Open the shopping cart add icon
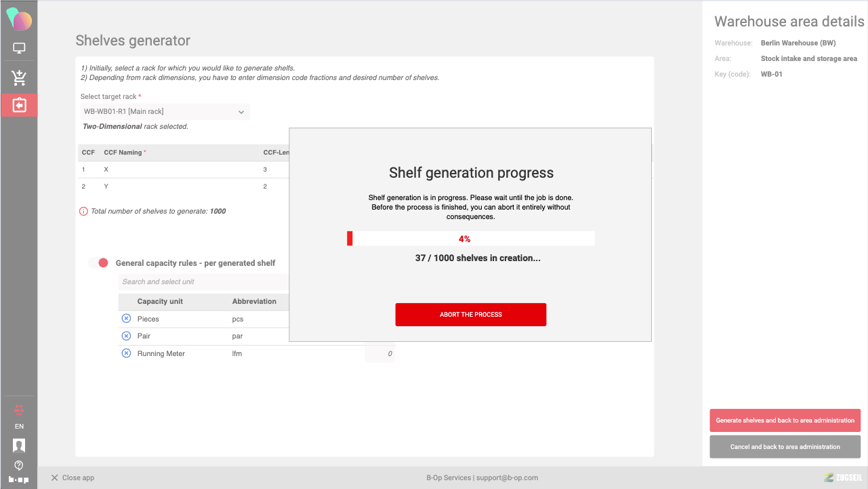Viewport: 868px width, 489px height. (19, 78)
